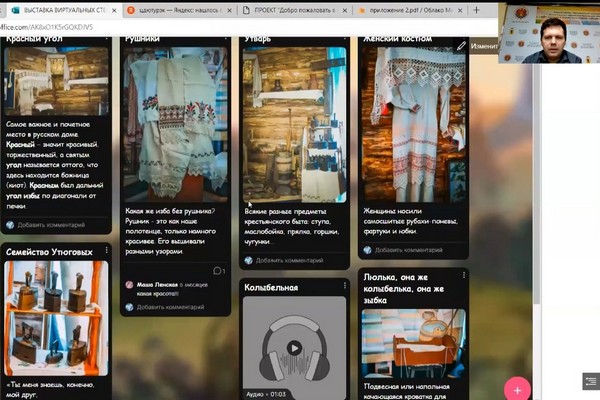Viewport: 600px width, 400px height.
Task: Open the list panel icon at bottom right
Action: coord(591,381)
